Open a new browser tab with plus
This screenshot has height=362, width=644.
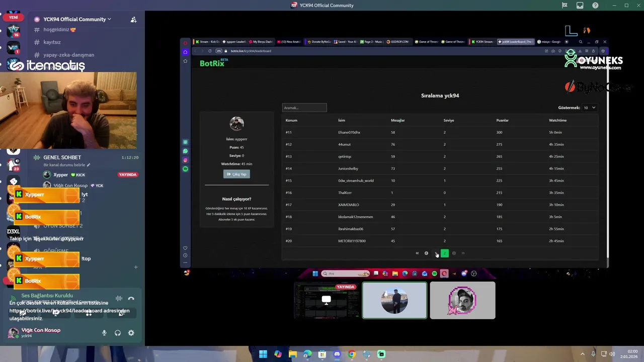[567, 42]
